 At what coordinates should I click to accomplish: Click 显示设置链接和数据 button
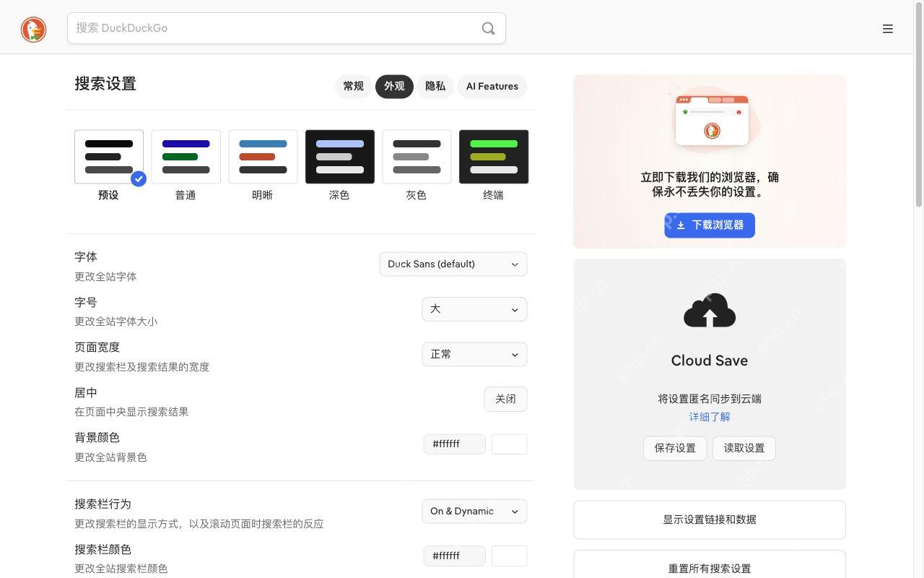[x=710, y=519]
